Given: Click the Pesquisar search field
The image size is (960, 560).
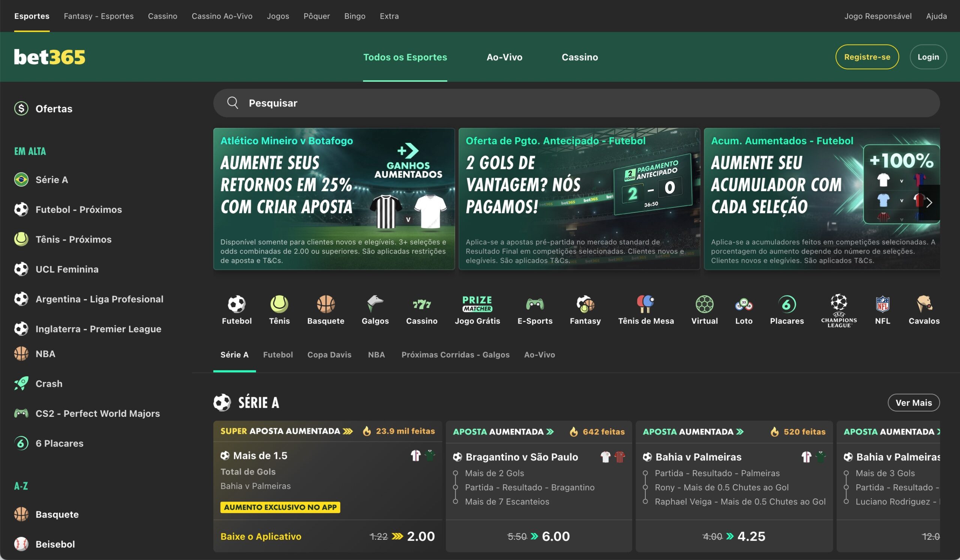Looking at the screenshot, I should (576, 103).
